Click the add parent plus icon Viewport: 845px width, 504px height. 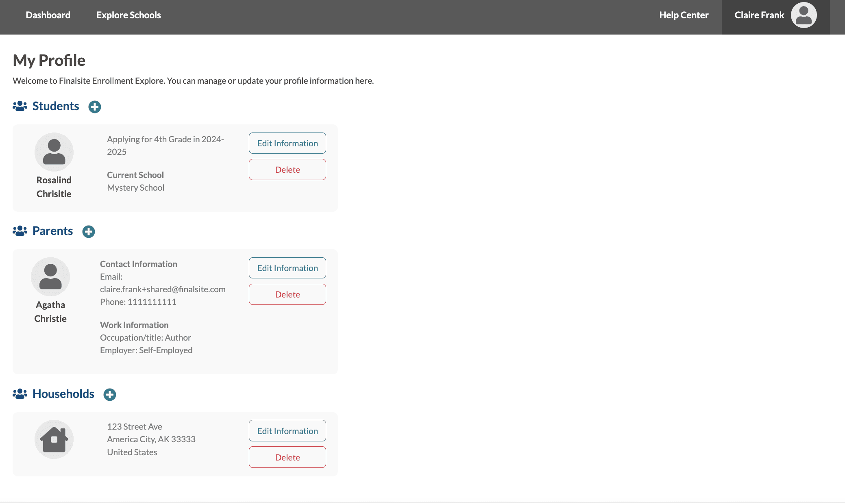coord(89,232)
